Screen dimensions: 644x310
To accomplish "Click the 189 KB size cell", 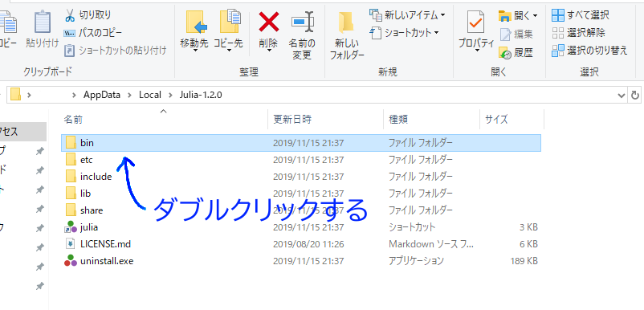I will tap(524, 261).
